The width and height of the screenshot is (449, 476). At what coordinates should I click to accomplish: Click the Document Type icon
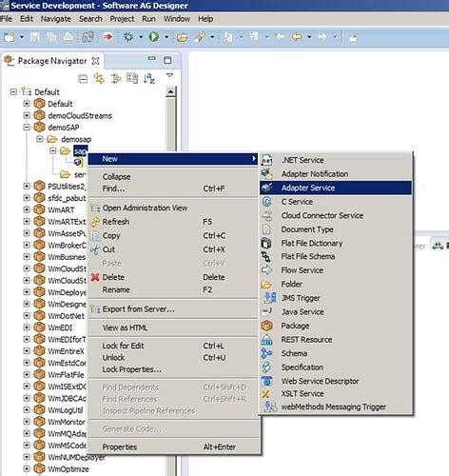tap(266, 229)
